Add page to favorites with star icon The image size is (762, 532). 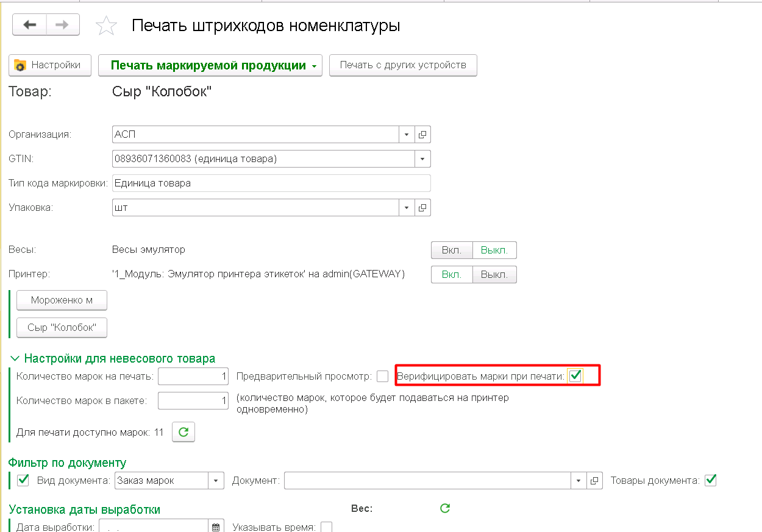tap(107, 26)
